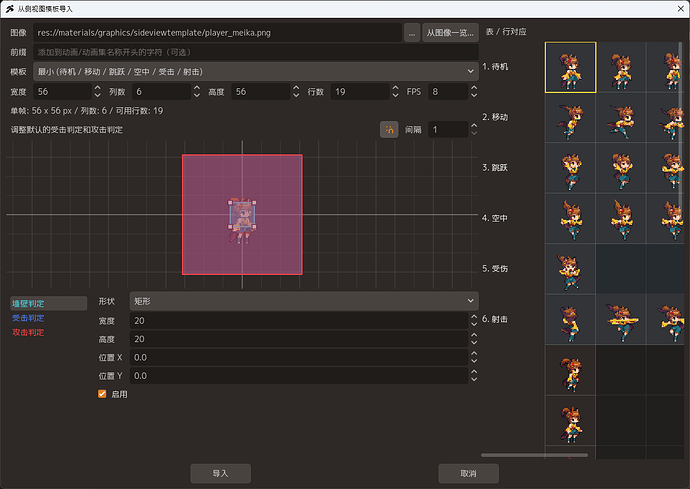Increase the top 宽度 value with up arrow

[x=98, y=88]
